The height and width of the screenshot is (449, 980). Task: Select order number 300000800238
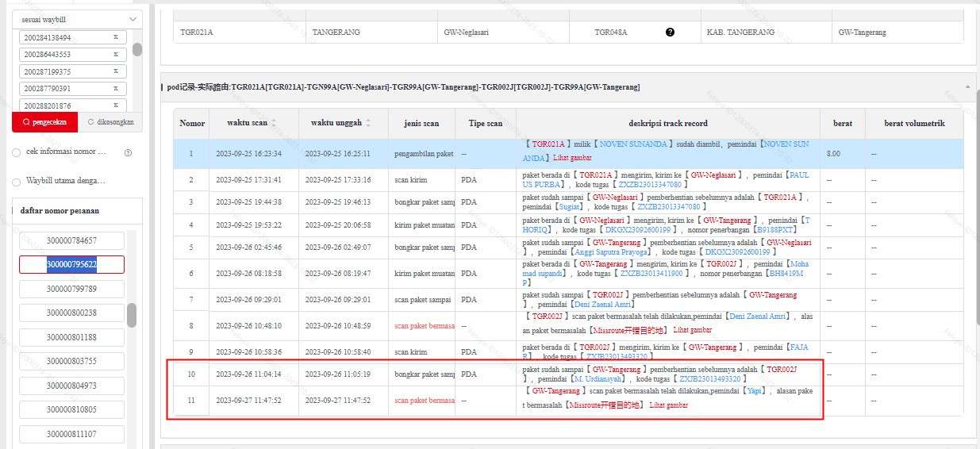pos(71,313)
